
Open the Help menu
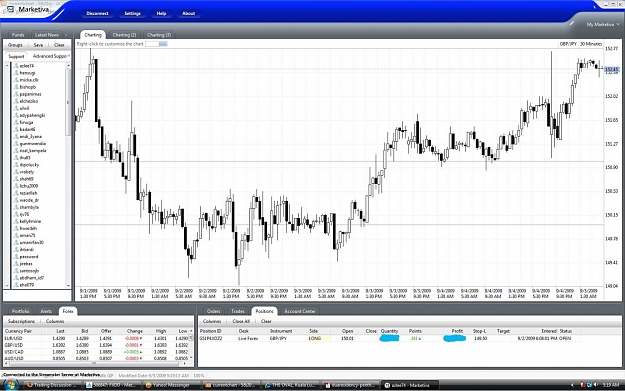(x=161, y=14)
